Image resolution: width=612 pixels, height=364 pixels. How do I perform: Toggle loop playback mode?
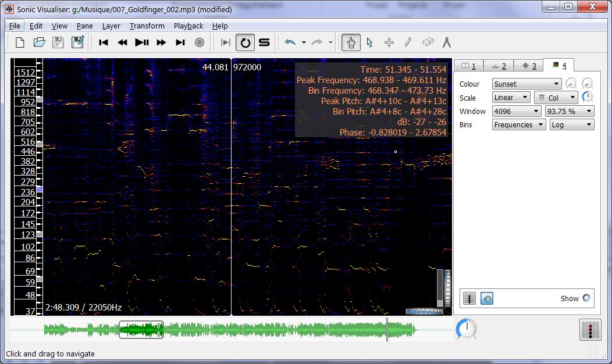point(245,42)
